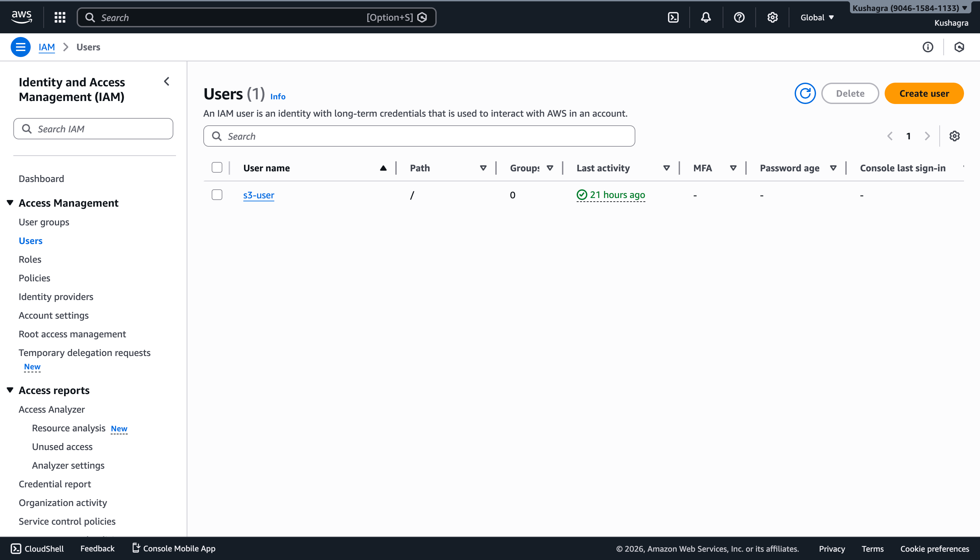Toggle the blue hamburger navigation menu icon

[20, 47]
